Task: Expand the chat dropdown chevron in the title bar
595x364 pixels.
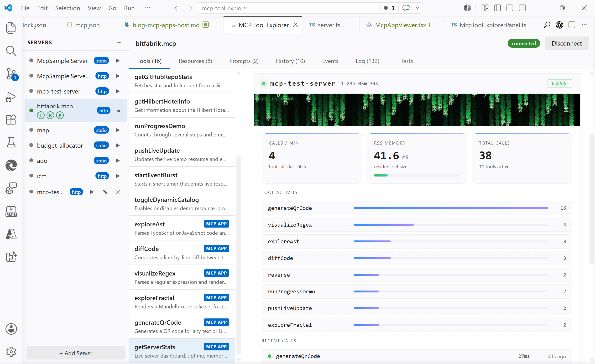Action: tap(417, 8)
